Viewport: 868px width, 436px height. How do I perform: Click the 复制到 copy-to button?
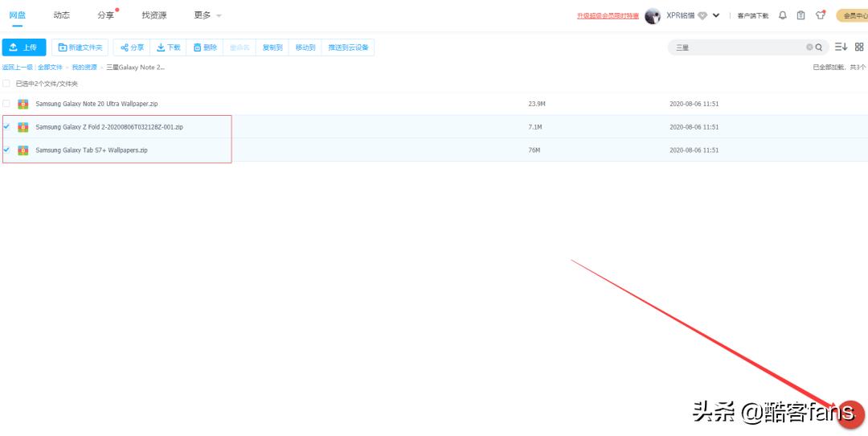pyautogui.click(x=272, y=47)
